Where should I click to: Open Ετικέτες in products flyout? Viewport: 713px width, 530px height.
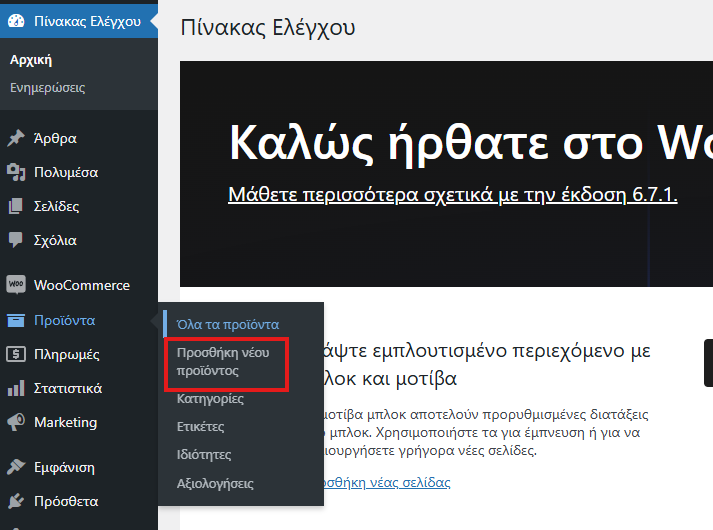tap(201, 427)
